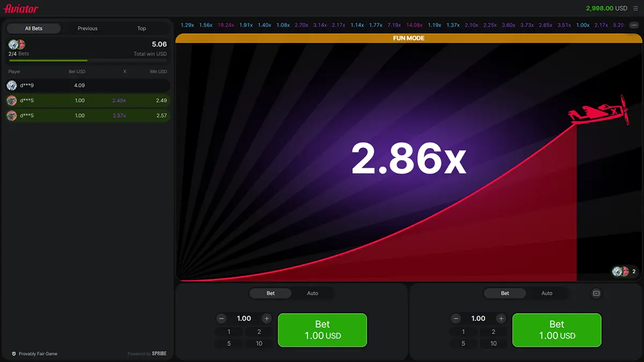The image size is (644, 362).
Task: Open the 3.73x round in history
Action: point(527,25)
